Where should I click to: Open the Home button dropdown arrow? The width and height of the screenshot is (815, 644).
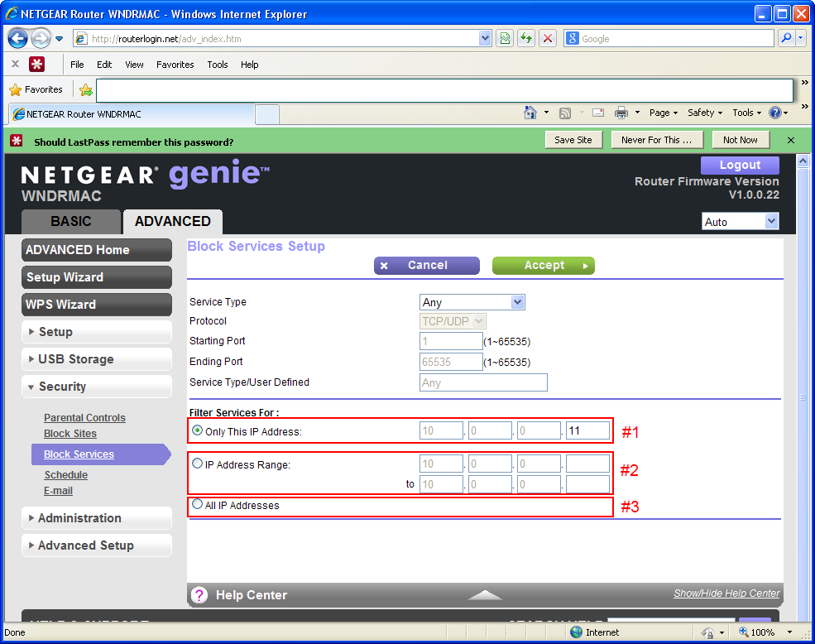pos(546,113)
